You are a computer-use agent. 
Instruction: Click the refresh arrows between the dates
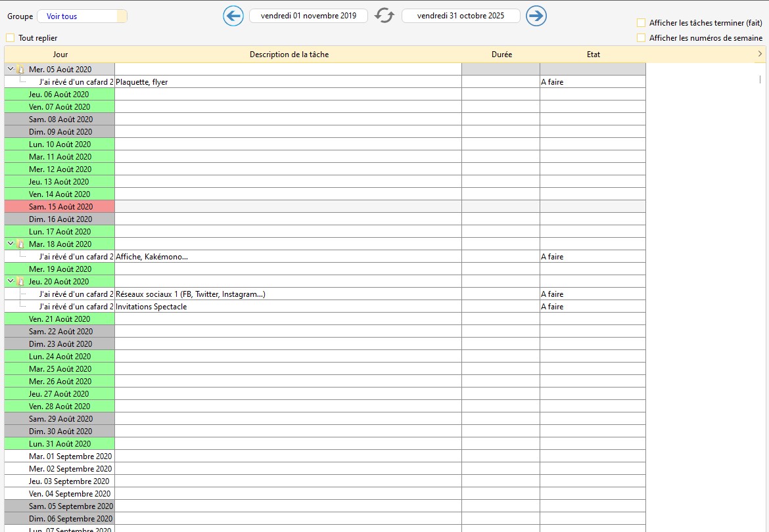click(384, 16)
